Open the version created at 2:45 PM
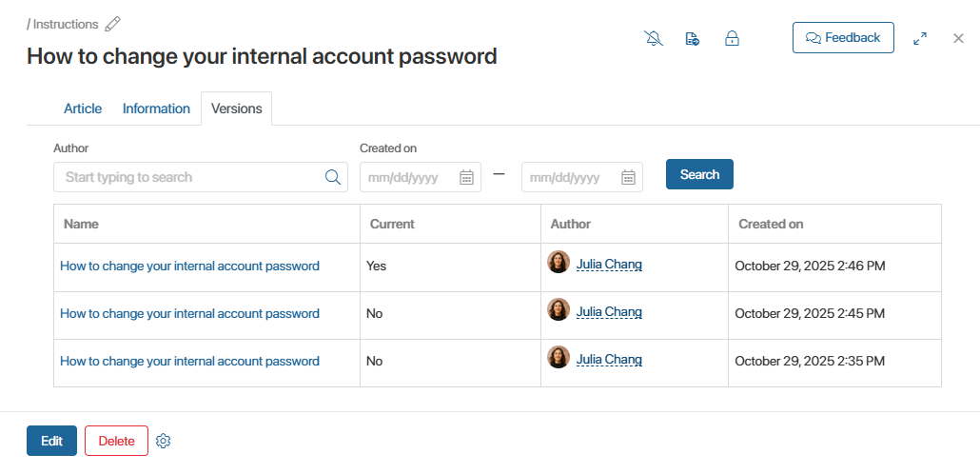980x474 pixels. click(x=189, y=314)
